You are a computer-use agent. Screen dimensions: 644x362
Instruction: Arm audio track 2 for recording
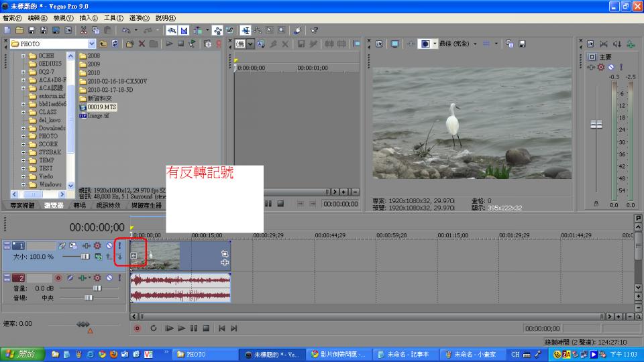coord(58,278)
